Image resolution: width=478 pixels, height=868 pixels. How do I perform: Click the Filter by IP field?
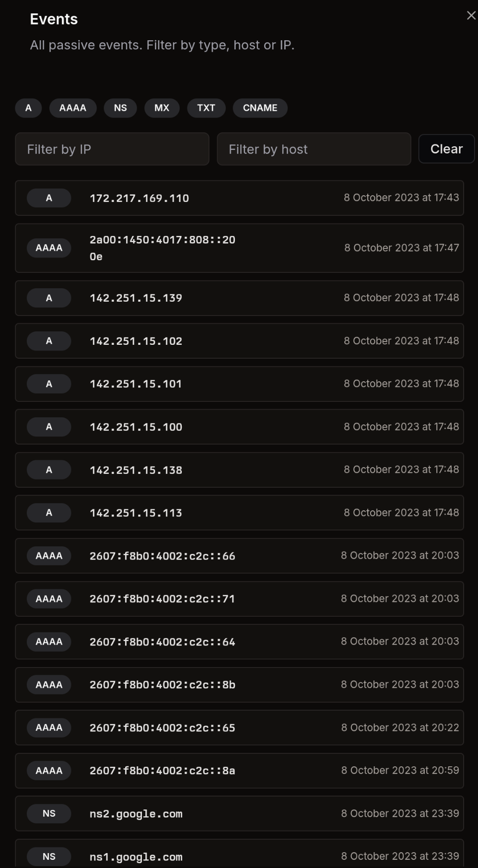click(112, 149)
